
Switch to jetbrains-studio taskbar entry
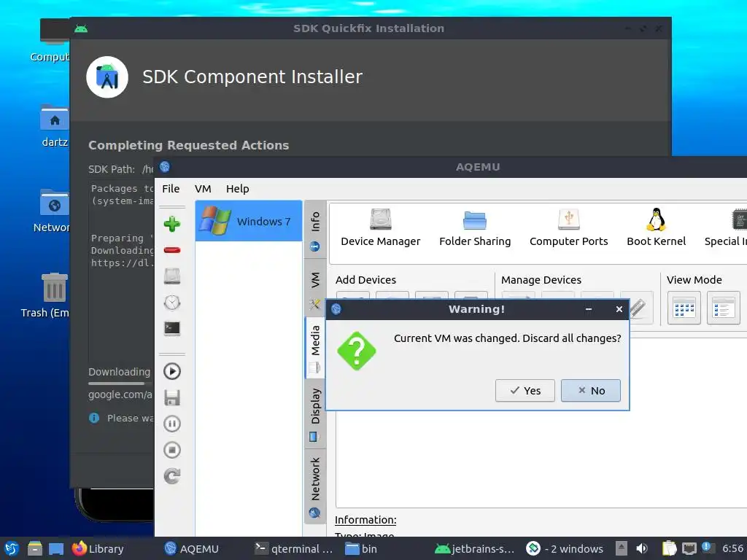tap(474, 548)
